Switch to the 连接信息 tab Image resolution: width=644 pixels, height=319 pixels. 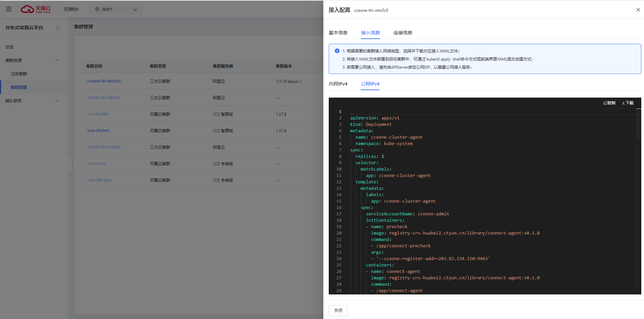pyautogui.click(x=402, y=33)
